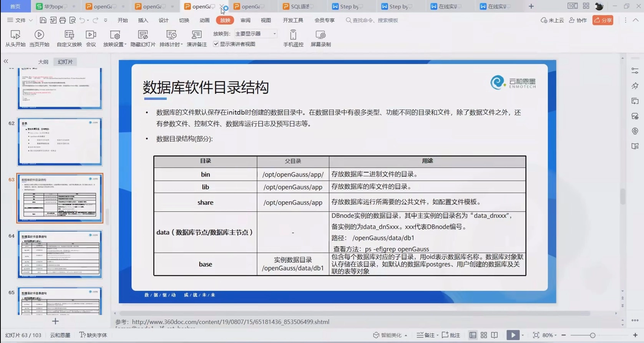Screen dimensions: 644x343
Task: Open the 开始 ribbon tab
Action: [x=123, y=20]
